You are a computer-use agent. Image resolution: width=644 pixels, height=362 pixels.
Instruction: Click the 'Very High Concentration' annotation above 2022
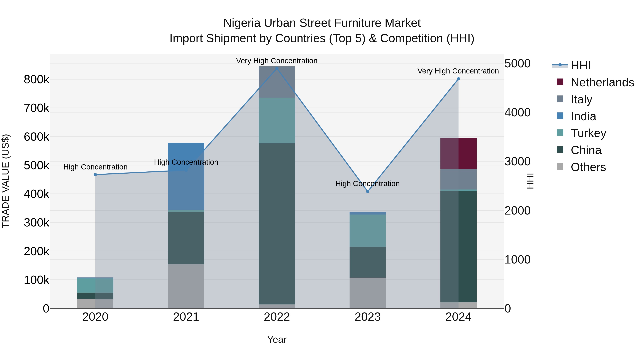(277, 61)
